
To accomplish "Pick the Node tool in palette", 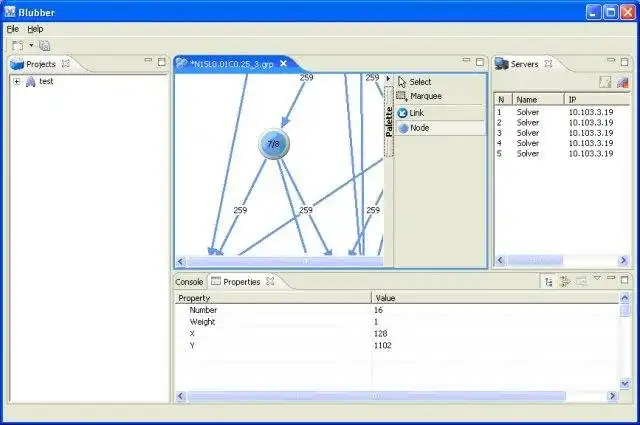I will pyautogui.click(x=440, y=128).
